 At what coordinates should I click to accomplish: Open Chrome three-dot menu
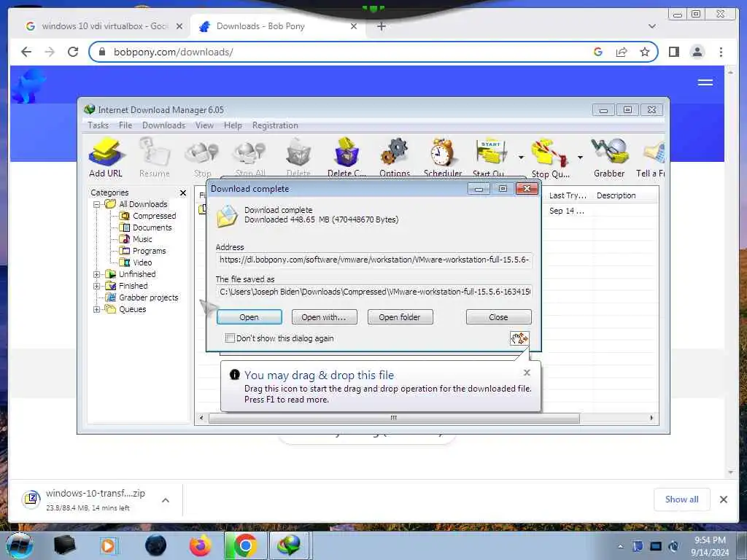coord(721,52)
